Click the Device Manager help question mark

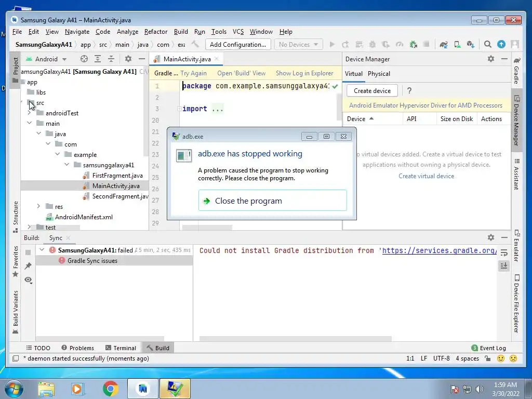coord(409,90)
